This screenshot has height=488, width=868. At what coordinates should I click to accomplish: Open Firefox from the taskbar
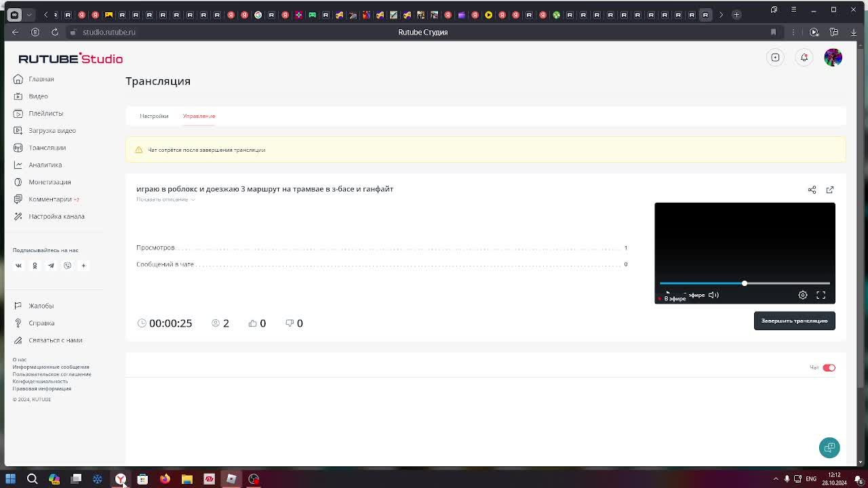[x=165, y=479]
